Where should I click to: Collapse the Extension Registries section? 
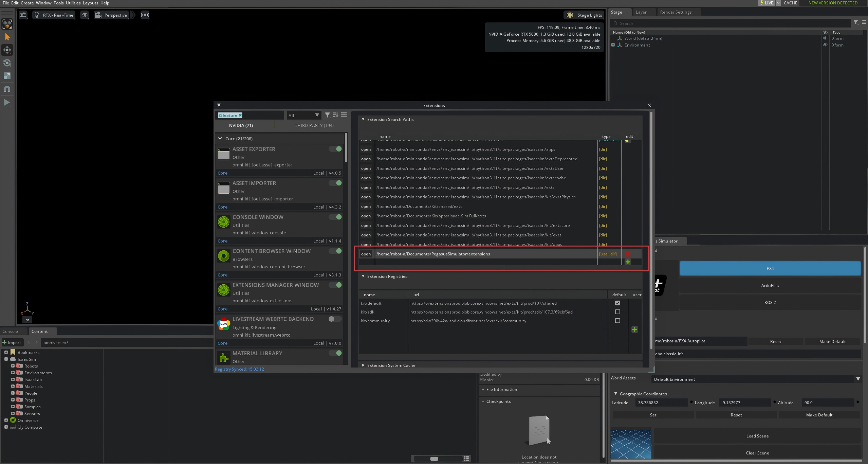coord(363,276)
